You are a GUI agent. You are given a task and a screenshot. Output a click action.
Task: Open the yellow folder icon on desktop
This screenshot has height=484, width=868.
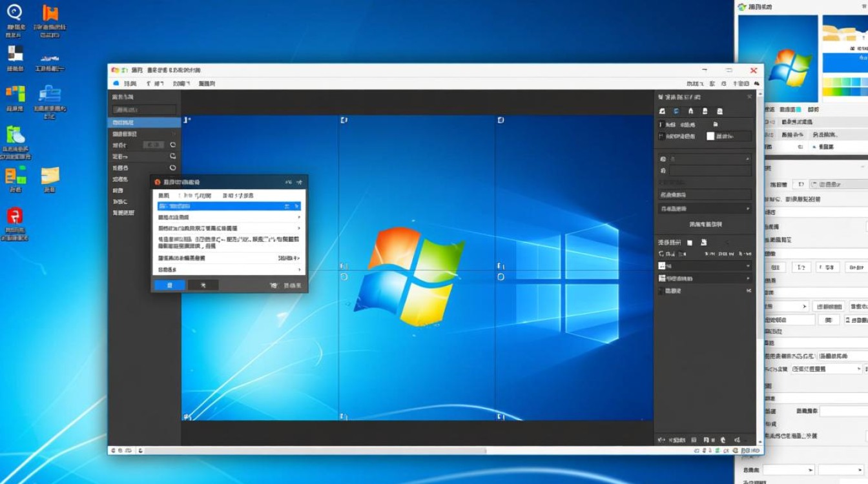[x=50, y=175]
